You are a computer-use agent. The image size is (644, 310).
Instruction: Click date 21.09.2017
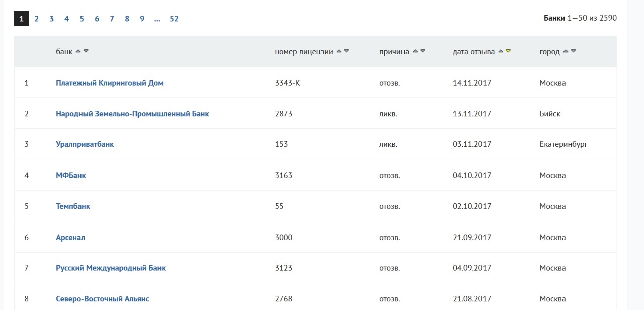click(x=472, y=238)
